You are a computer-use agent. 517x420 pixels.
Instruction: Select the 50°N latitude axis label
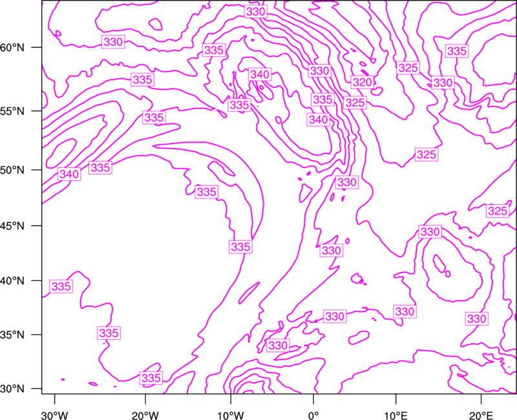(x=12, y=170)
